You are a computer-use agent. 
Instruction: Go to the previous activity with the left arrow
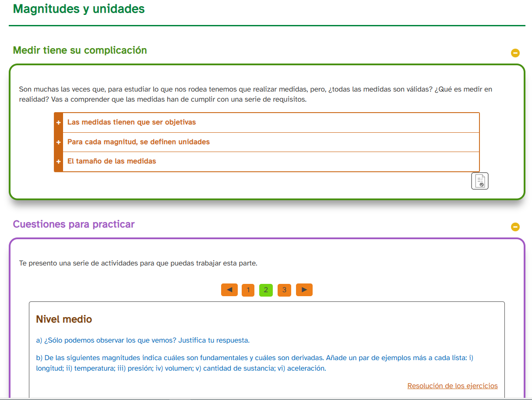coord(229,290)
